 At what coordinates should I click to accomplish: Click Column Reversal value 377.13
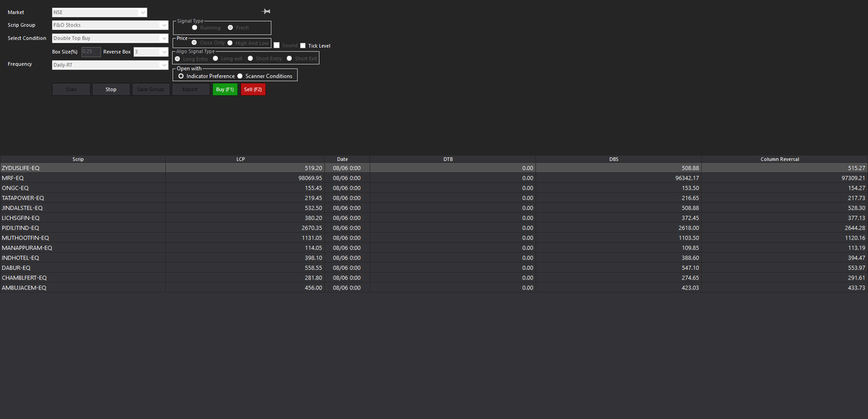point(856,218)
